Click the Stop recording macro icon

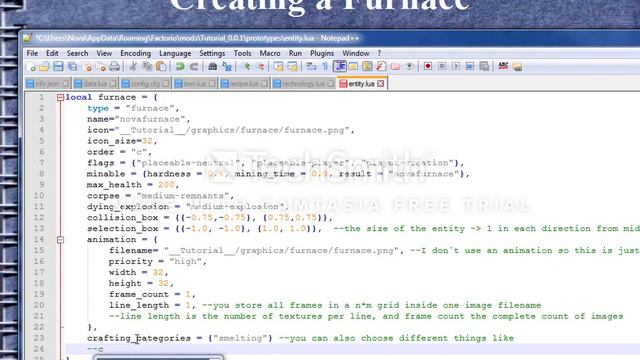click(x=442, y=66)
